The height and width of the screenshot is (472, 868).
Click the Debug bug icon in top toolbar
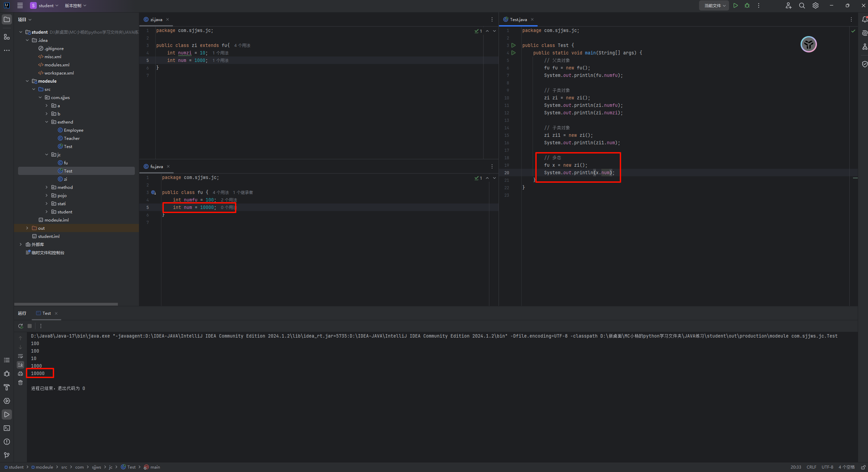pyautogui.click(x=747, y=5)
